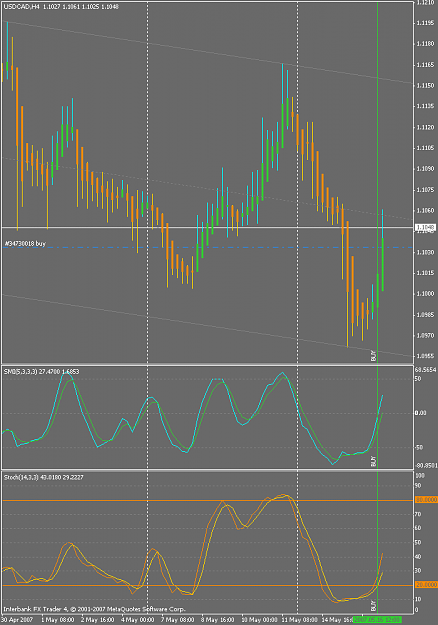This screenshot has width=438, height=625.
Task: Click the 1.1135 price axis label
Action: [425, 106]
